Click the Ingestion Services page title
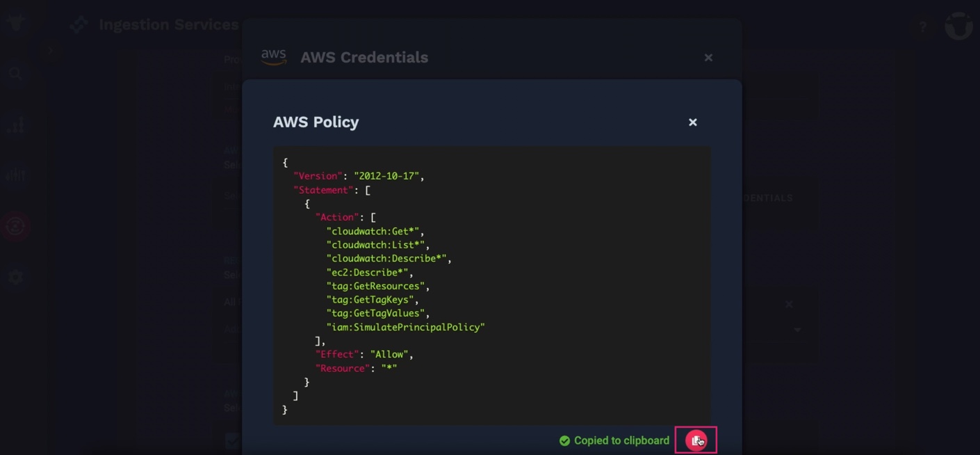This screenshot has width=980, height=455. coord(169,25)
